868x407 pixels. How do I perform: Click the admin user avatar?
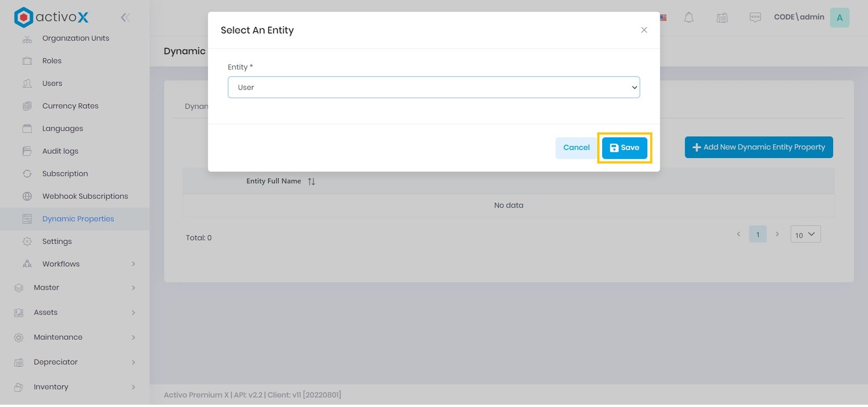click(x=839, y=17)
